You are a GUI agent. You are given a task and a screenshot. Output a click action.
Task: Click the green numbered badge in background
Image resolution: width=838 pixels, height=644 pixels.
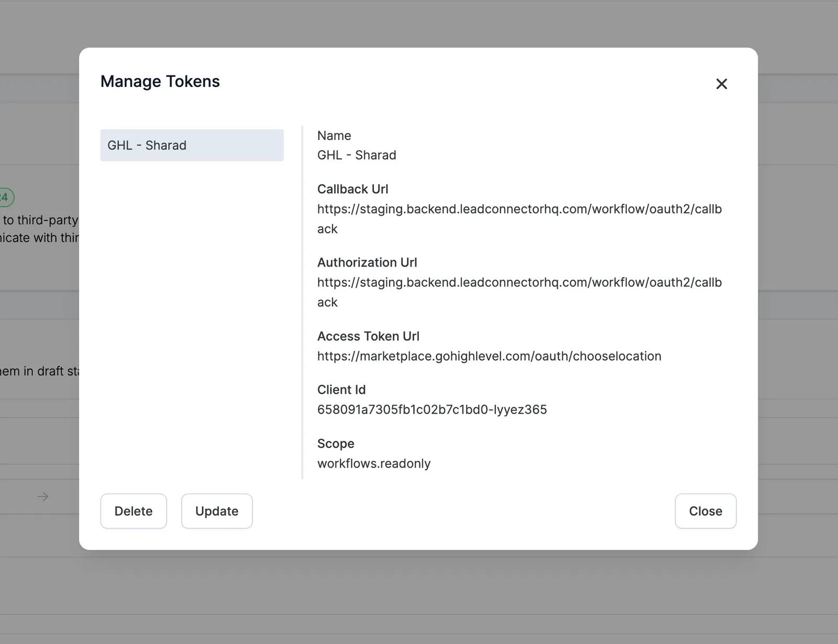click(6, 197)
